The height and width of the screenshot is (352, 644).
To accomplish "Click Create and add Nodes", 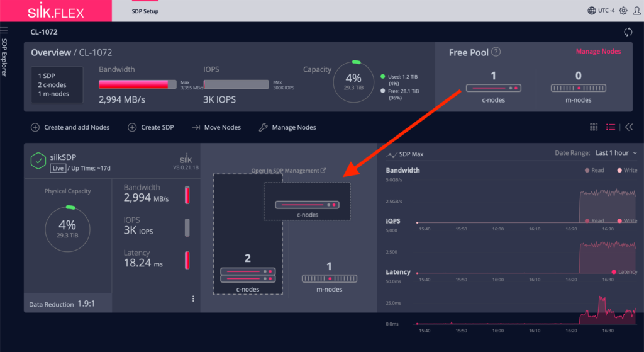I will [70, 127].
